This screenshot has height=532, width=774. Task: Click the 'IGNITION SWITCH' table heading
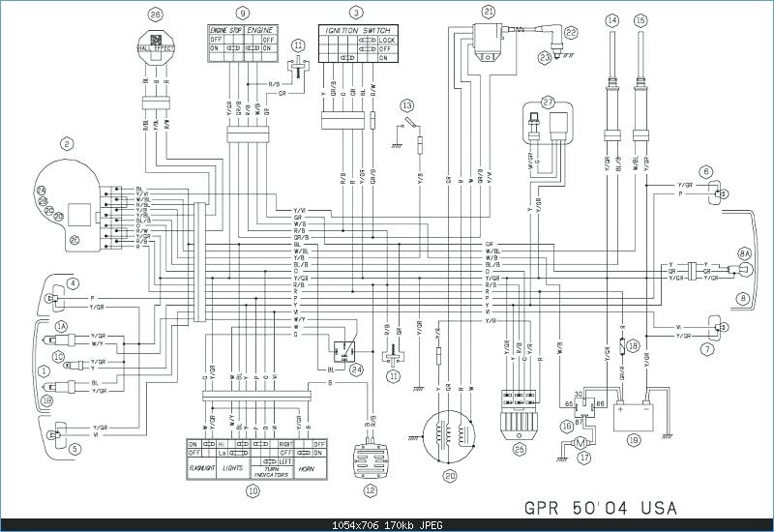click(x=358, y=31)
